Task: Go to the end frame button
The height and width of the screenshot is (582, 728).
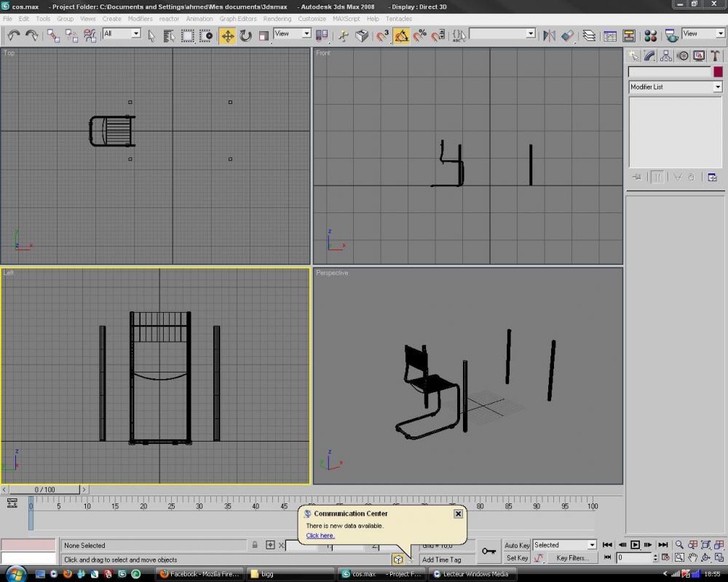Action: pos(662,545)
